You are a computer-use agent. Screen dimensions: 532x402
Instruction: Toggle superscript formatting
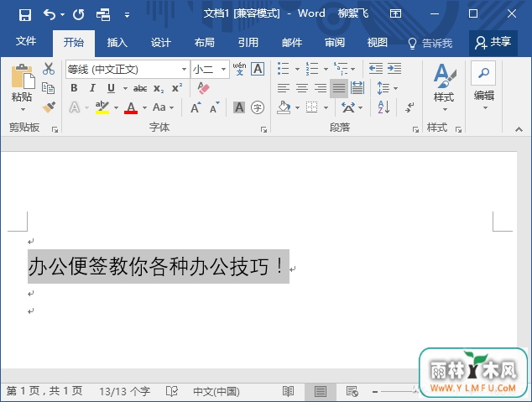pyautogui.click(x=177, y=88)
